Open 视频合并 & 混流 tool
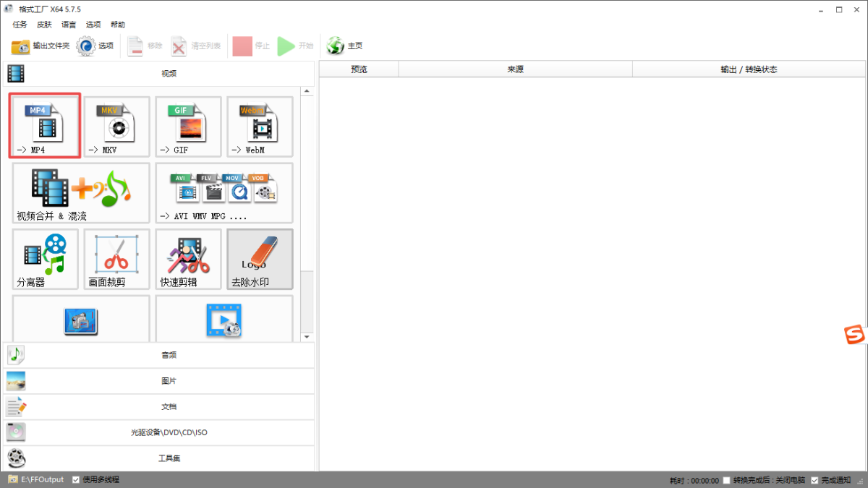This screenshot has height=488, width=868. 80,192
